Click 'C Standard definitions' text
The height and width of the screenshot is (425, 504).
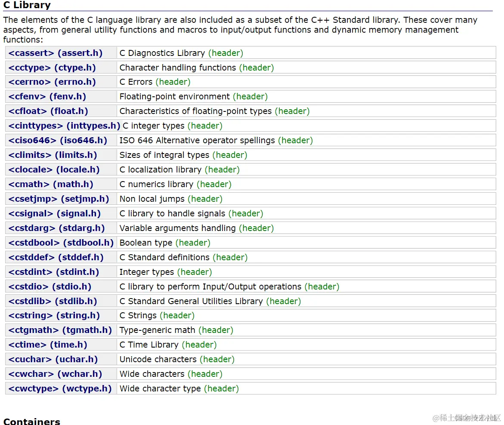pos(164,257)
